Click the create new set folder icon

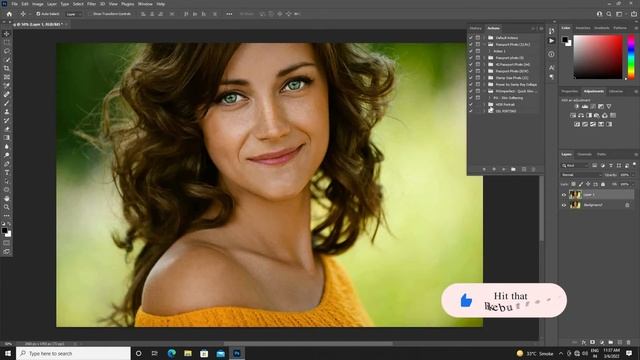coord(513,169)
